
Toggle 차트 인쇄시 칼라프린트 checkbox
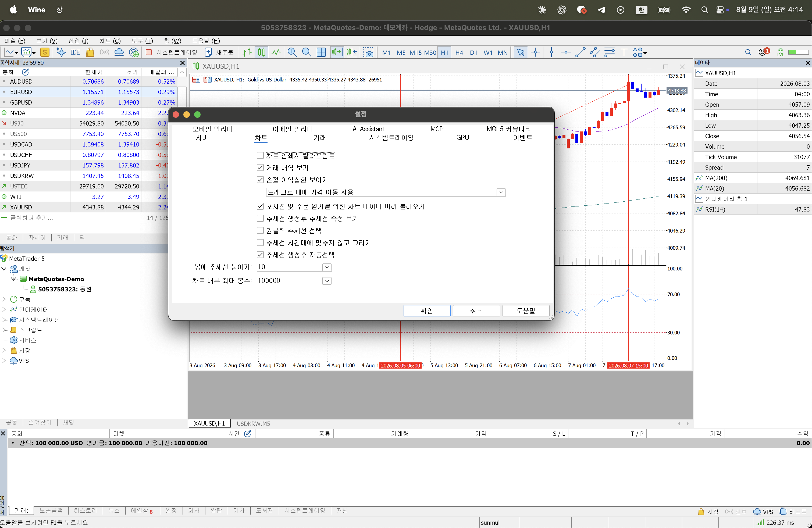(260, 156)
